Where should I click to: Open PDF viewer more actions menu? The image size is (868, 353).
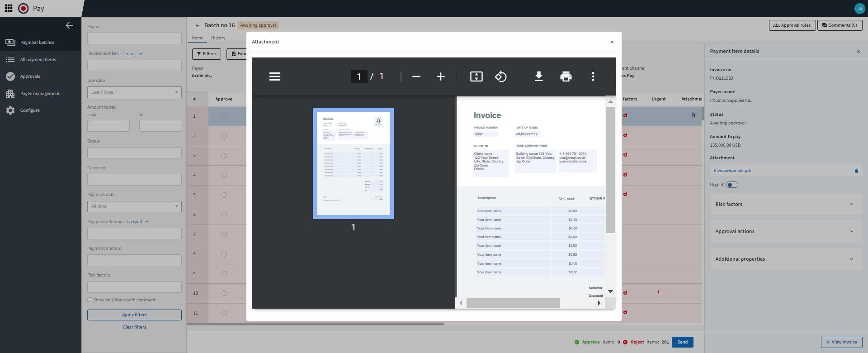coord(593,76)
